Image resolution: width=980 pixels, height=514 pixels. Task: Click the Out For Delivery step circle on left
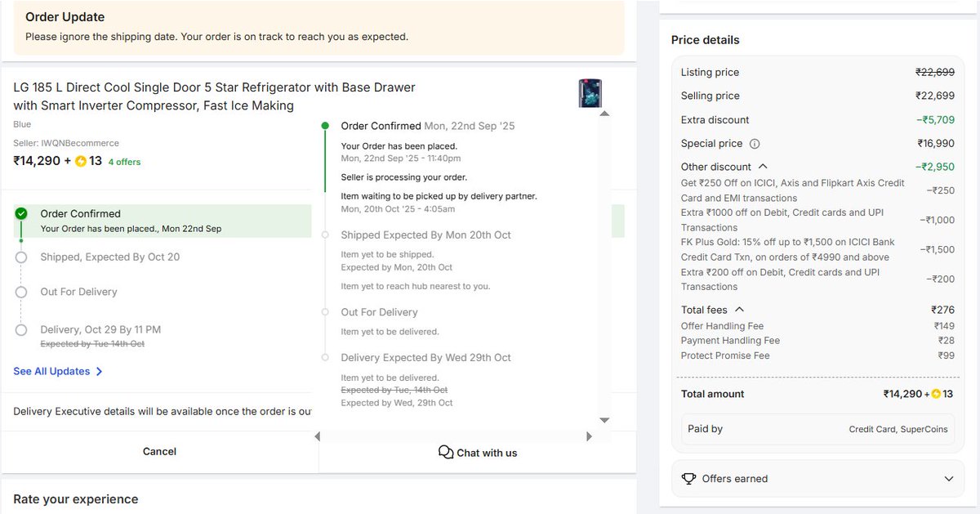pos(21,292)
